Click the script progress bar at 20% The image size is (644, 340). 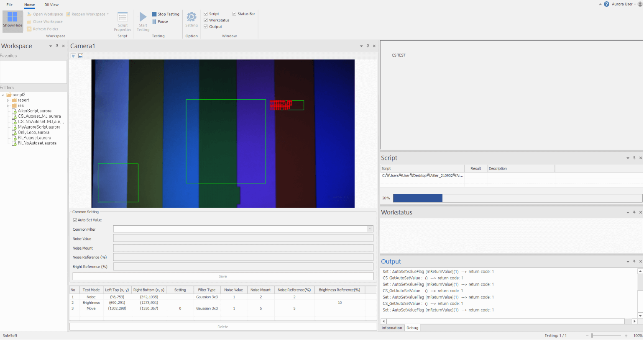[x=517, y=198]
